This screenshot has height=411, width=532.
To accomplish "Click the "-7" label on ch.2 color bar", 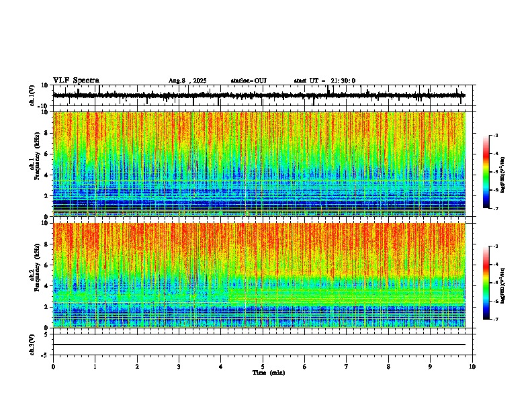I will (496, 320).
